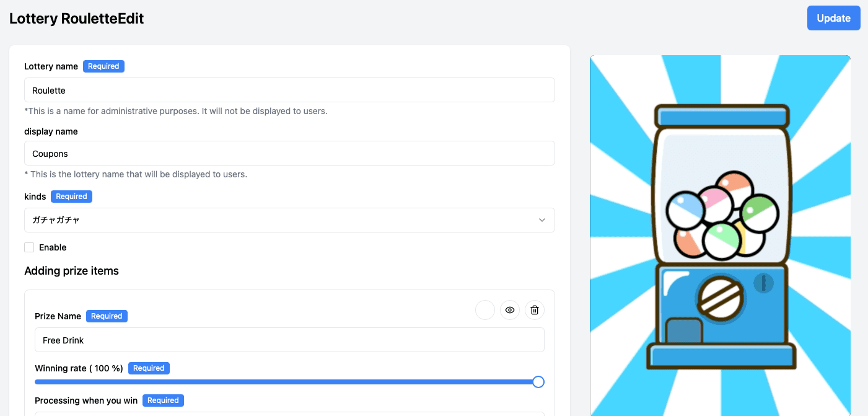
Task: Click the Adding prize items heading
Action: point(71,271)
